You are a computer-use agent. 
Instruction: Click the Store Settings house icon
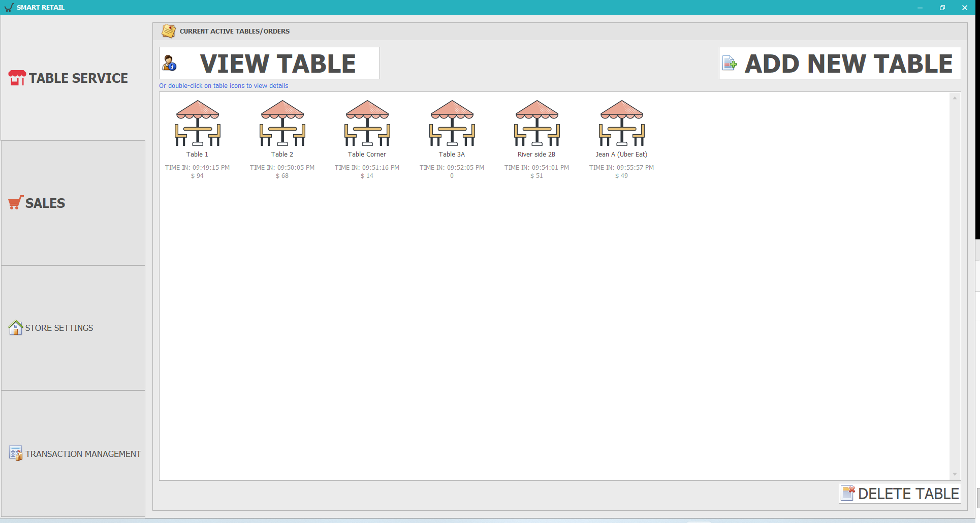point(15,327)
